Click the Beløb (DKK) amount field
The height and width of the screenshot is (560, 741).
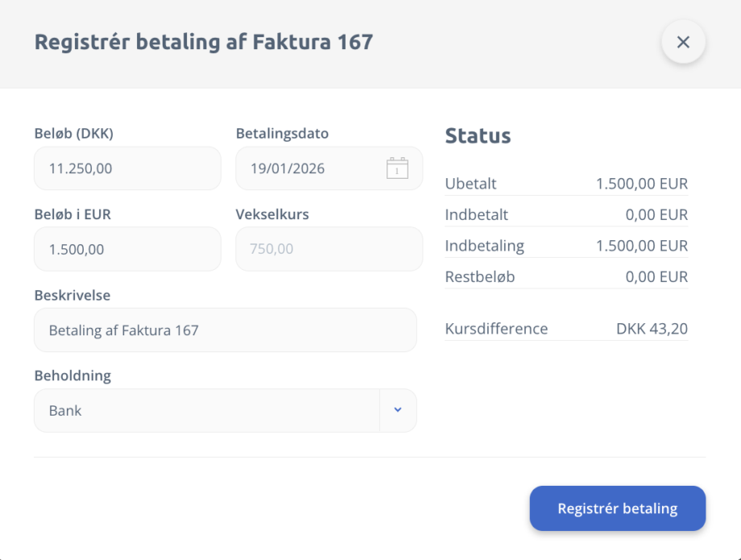click(126, 168)
